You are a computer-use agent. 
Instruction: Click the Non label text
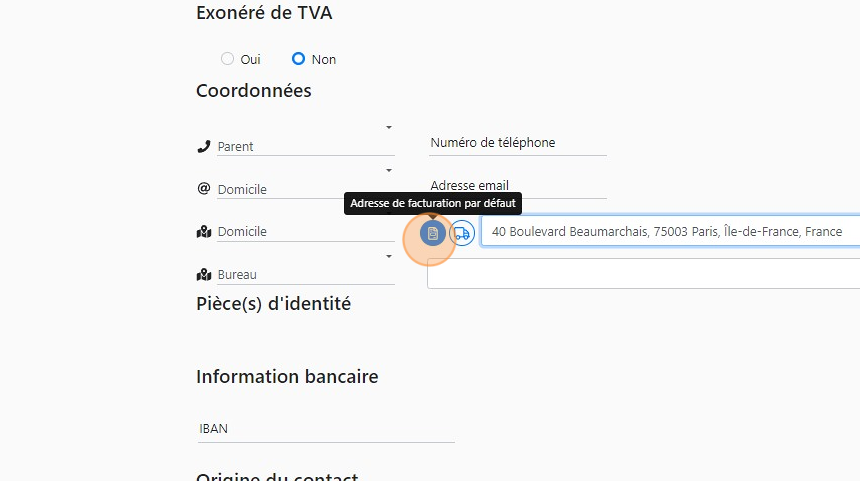(323, 60)
